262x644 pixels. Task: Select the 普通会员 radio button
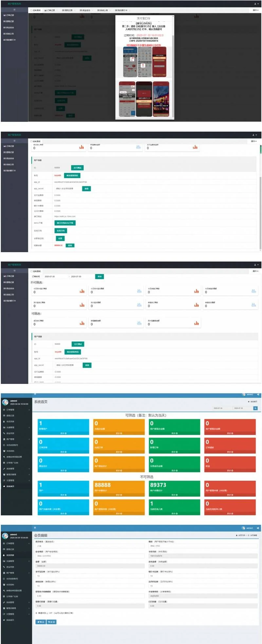pos(36,613)
